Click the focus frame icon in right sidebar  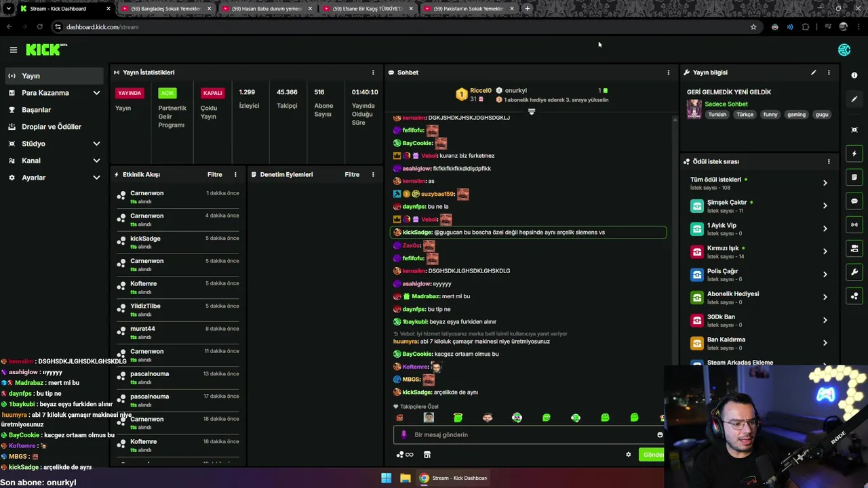[854, 129]
